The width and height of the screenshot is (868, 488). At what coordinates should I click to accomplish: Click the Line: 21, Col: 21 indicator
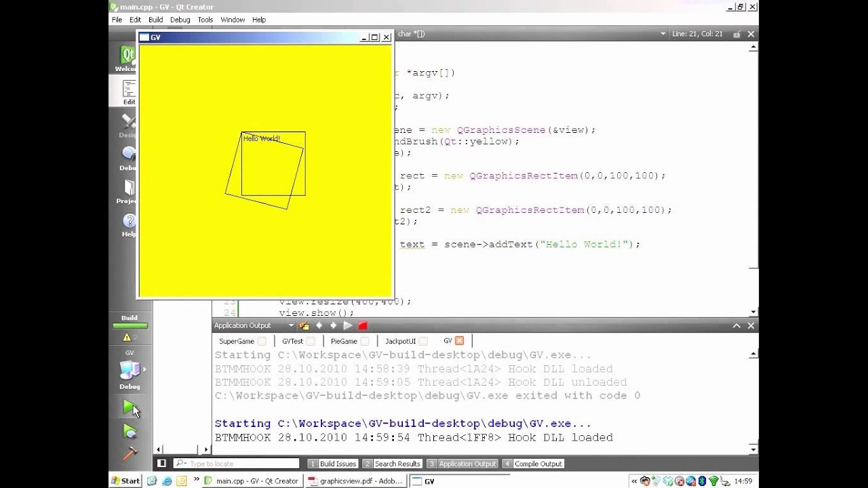tap(696, 34)
